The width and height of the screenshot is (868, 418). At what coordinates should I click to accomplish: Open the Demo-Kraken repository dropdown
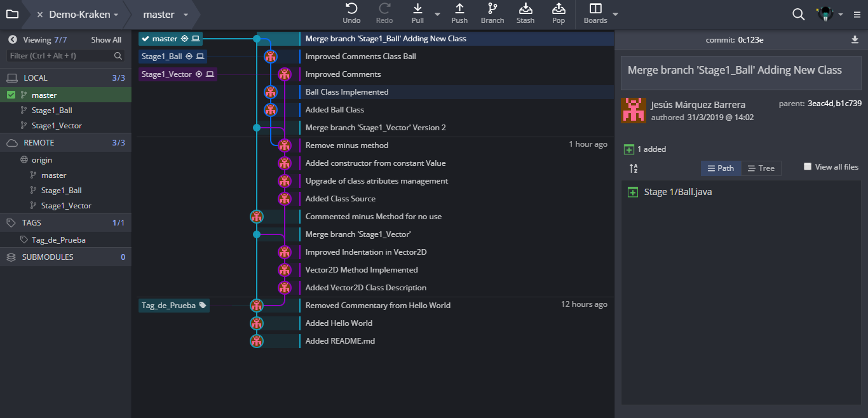tap(116, 15)
